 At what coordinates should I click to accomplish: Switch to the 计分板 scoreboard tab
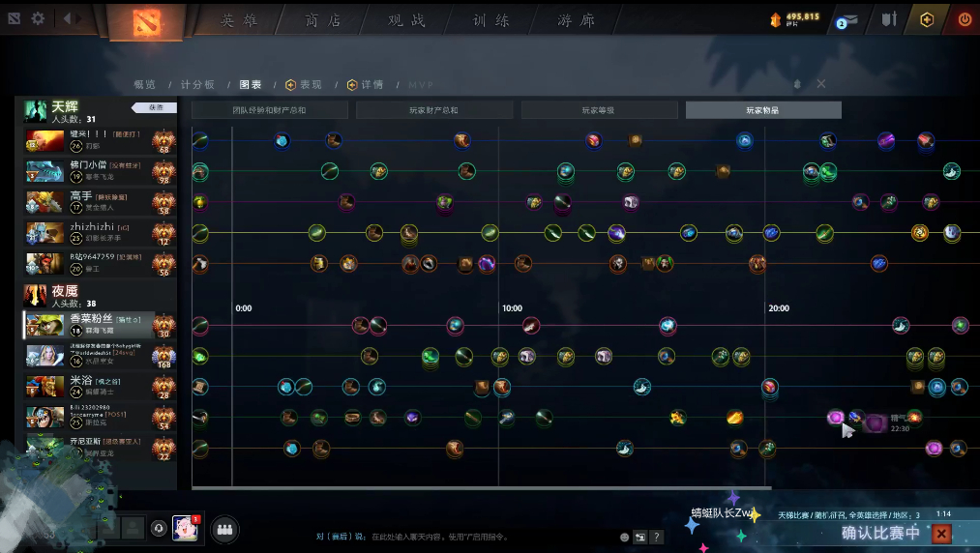pyautogui.click(x=197, y=84)
